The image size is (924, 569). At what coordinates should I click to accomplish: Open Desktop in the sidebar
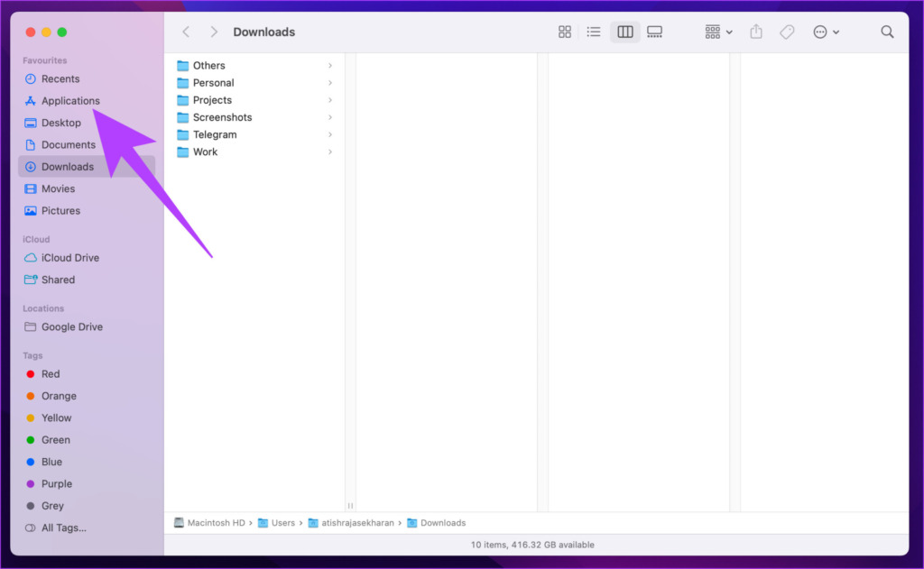(87, 123)
